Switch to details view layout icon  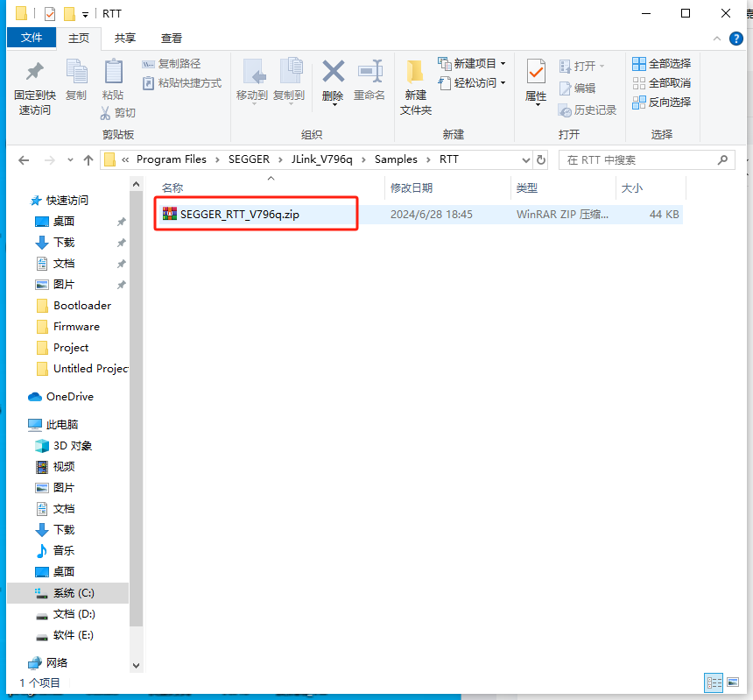714,682
